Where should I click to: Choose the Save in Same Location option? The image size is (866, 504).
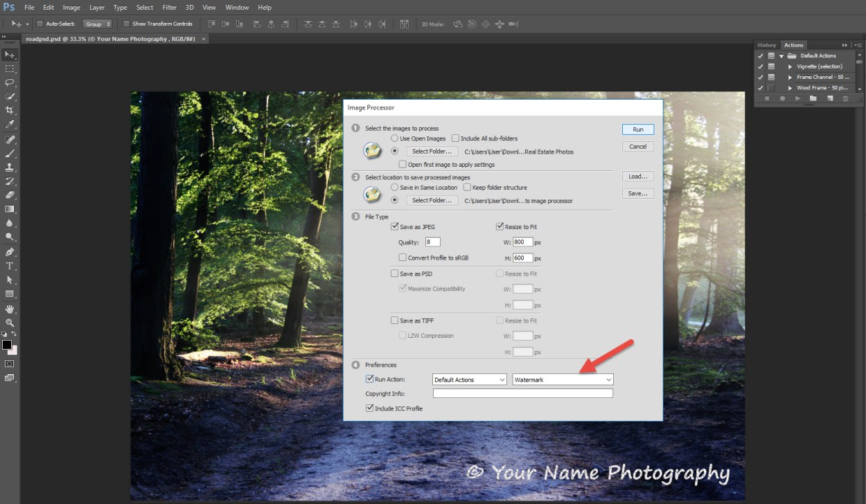pos(395,188)
